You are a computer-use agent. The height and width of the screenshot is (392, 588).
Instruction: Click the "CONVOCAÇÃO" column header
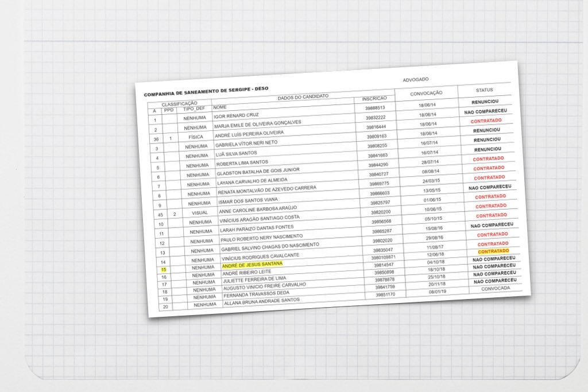(426, 93)
